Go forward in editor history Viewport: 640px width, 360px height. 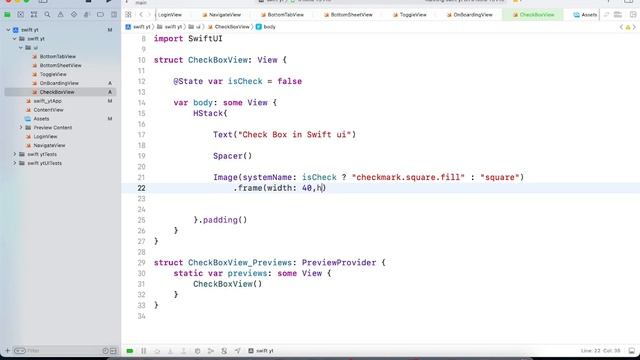[149, 15]
